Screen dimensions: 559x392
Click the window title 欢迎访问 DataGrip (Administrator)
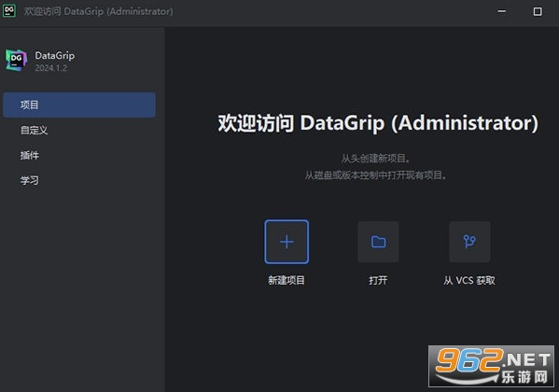[x=98, y=11]
